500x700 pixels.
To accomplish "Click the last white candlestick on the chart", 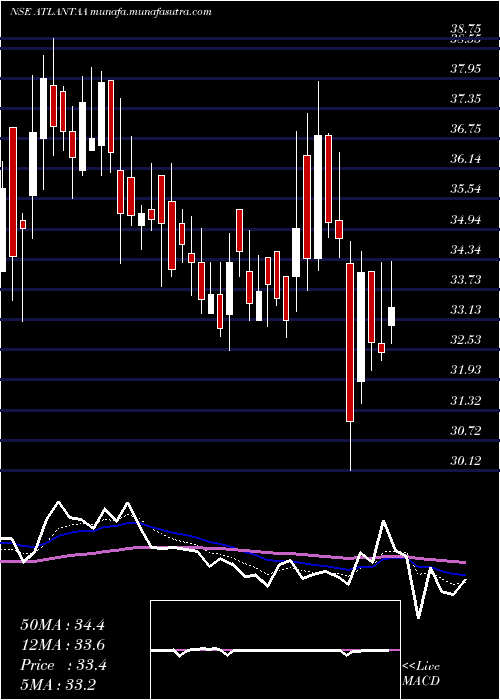I will [x=392, y=317].
